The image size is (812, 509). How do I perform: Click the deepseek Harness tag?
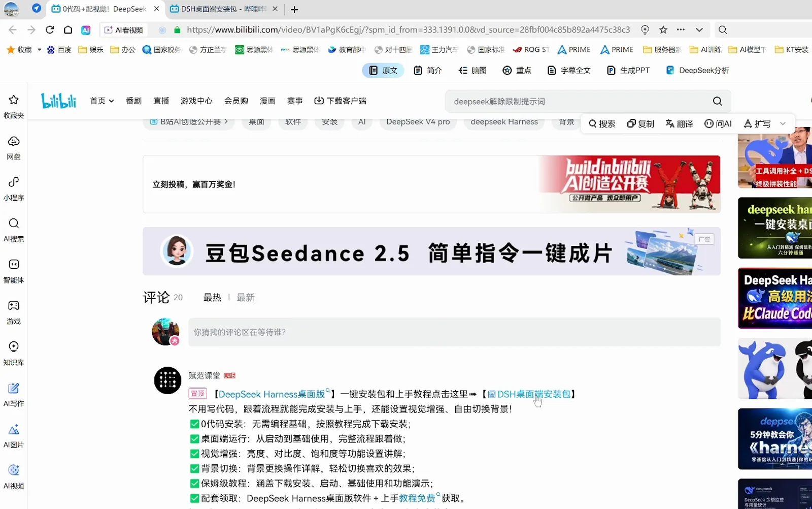point(504,122)
